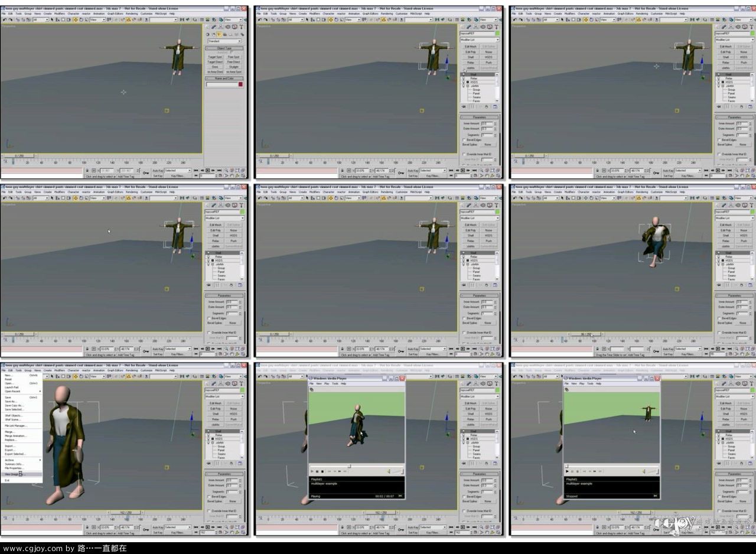Select the Move tool in the lights-panel frame
The height and width of the screenshot is (554, 756).
[76, 19]
